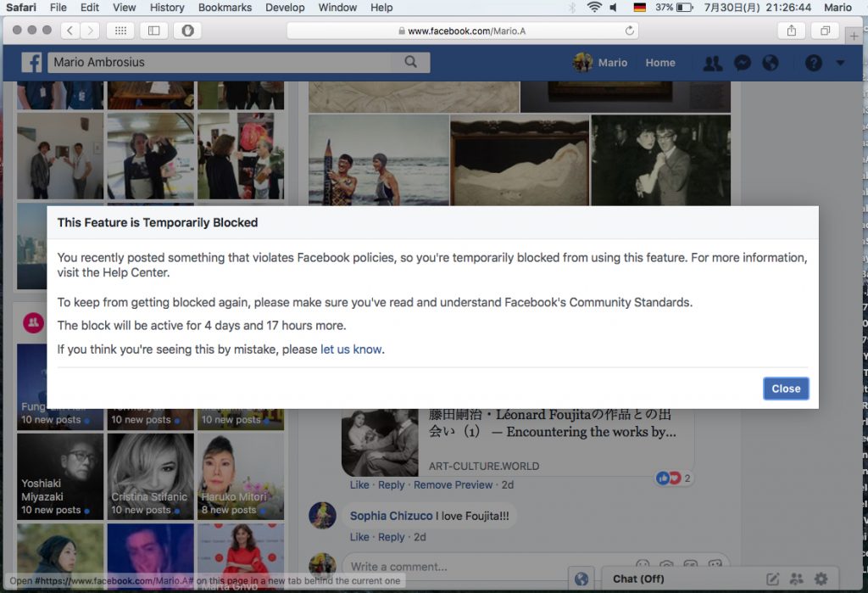
Task: Like Sophia Chizuco's comment
Action: (359, 537)
